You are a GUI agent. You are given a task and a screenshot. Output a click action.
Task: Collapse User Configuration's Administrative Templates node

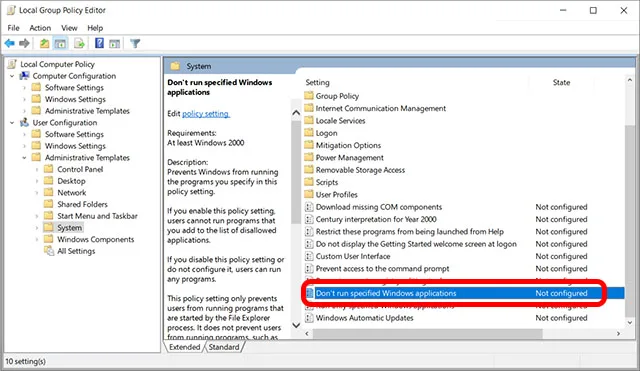pos(24,158)
